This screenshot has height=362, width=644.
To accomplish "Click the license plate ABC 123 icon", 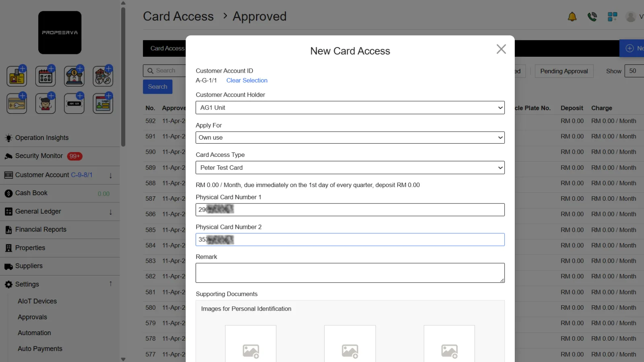I will pyautogui.click(x=74, y=103).
